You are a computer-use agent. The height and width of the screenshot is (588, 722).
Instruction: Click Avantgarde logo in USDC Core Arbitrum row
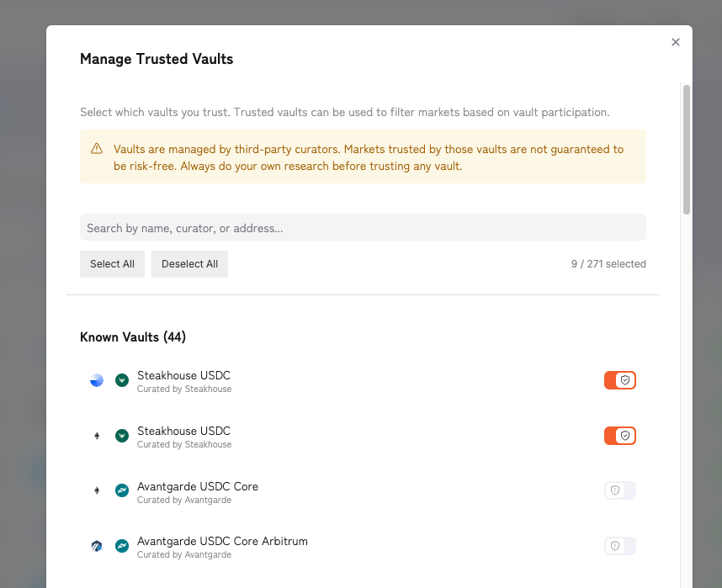click(x=122, y=546)
